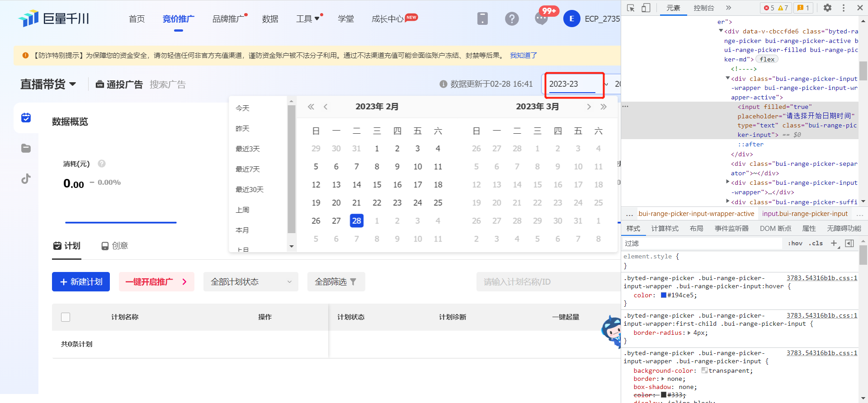Toggle the .cls class editor
The height and width of the screenshot is (403, 868).
[x=816, y=244]
